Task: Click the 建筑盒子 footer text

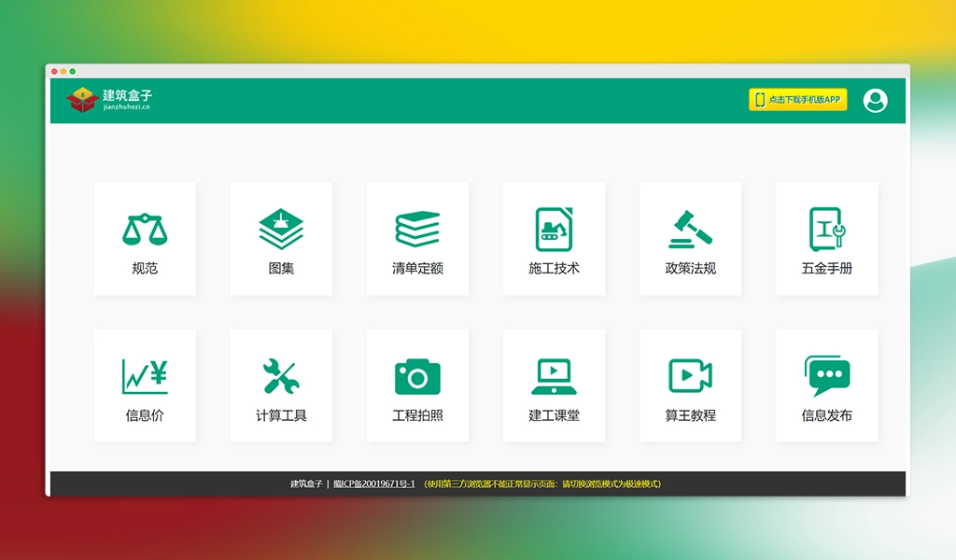Action: pos(306,483)
